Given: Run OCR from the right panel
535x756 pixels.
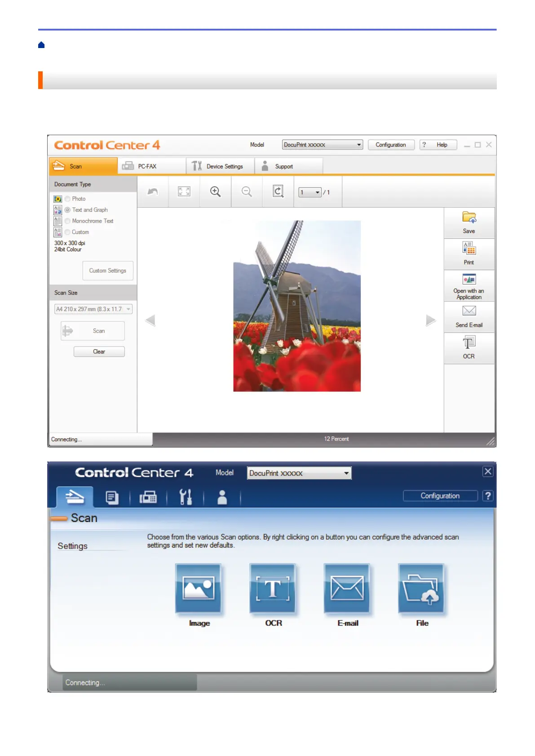Looking at the screenshot, I should pos(469,348).
